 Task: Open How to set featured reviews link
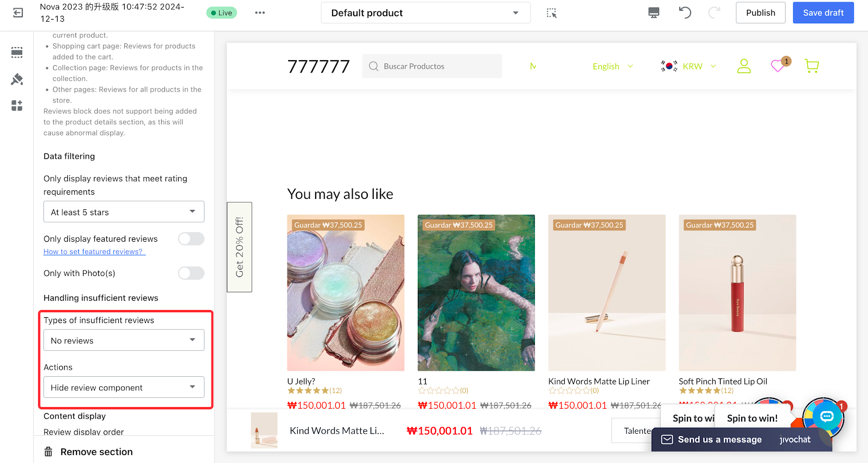93,252
